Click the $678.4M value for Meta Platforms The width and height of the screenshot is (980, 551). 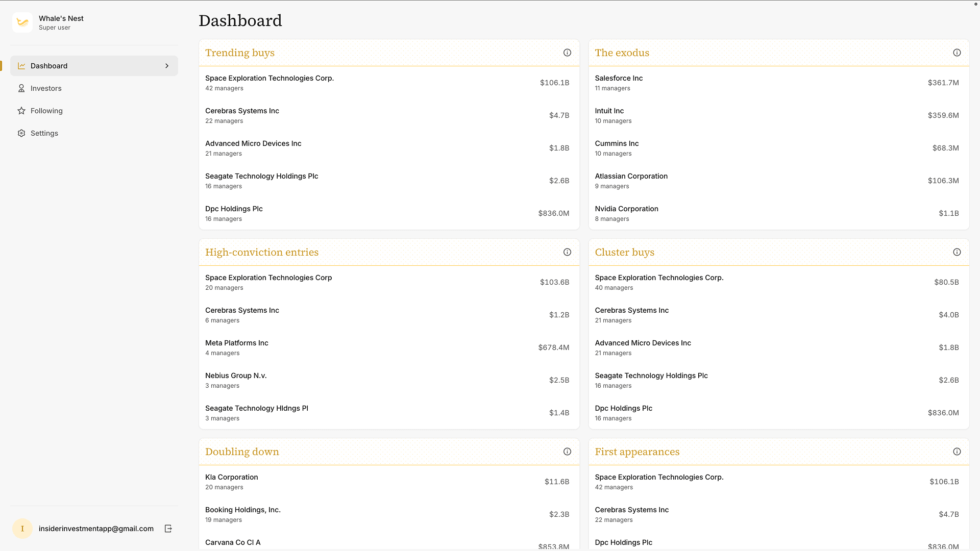click(x=553, y=347)
